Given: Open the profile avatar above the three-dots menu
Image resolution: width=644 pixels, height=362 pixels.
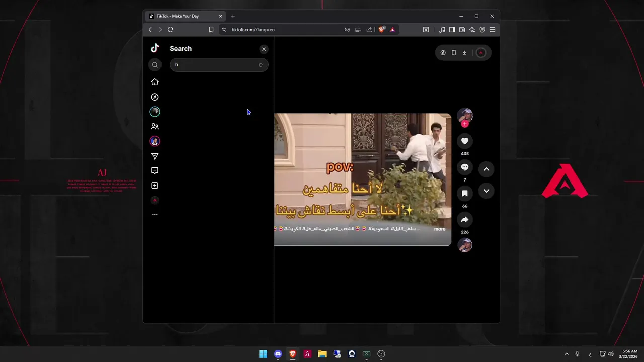Looking at the screenshot, I should pos(155,200).
